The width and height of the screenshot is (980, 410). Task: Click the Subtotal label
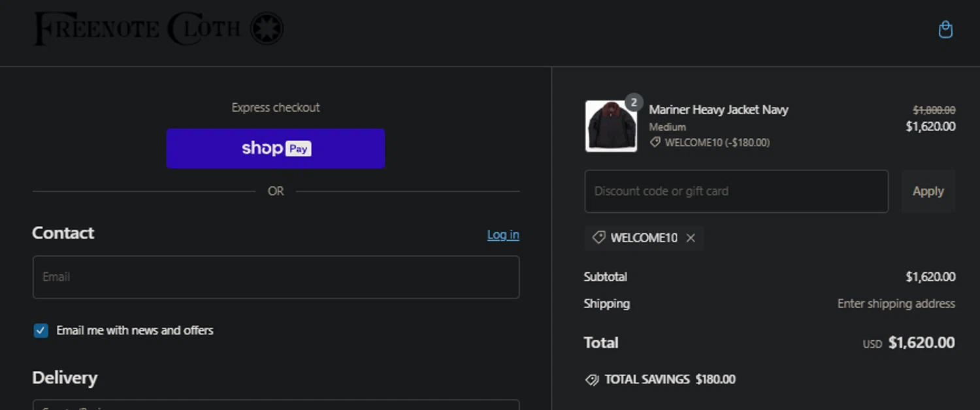coord(606,277)
